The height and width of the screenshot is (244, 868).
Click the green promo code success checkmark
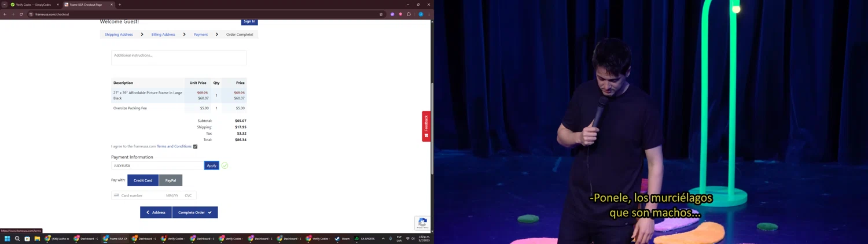(x=225, y=165)
